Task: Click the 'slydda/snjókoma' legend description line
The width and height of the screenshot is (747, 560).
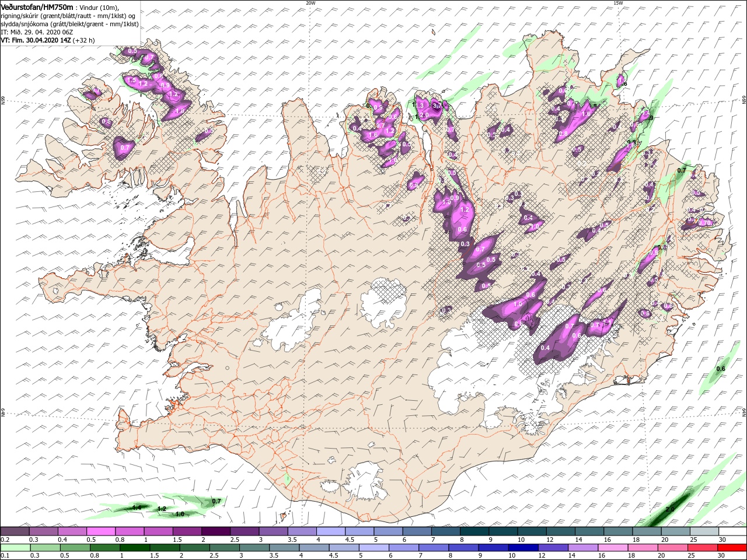Action: coord(69,24)
